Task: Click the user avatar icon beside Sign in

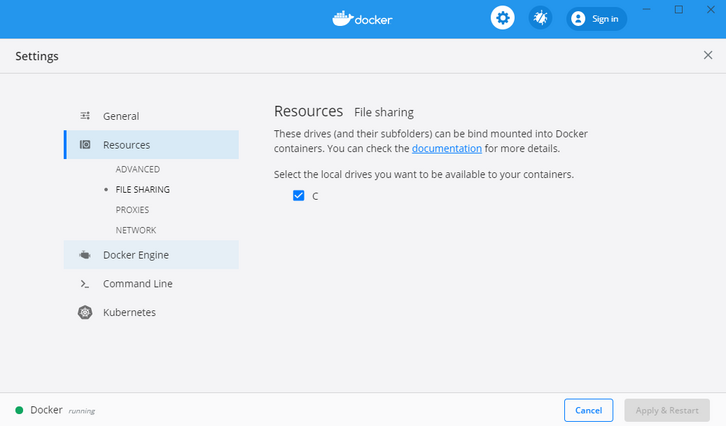Action: tap(577, 18)
